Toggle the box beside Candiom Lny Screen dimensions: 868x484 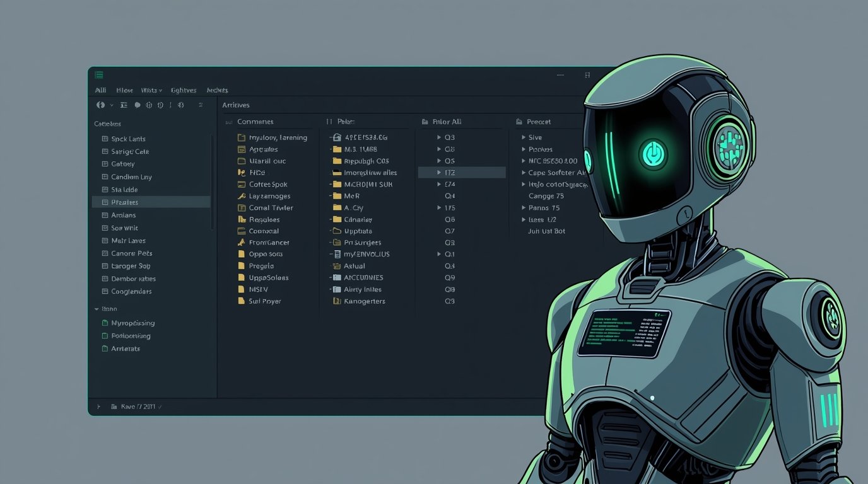click(x=105, y=177)
